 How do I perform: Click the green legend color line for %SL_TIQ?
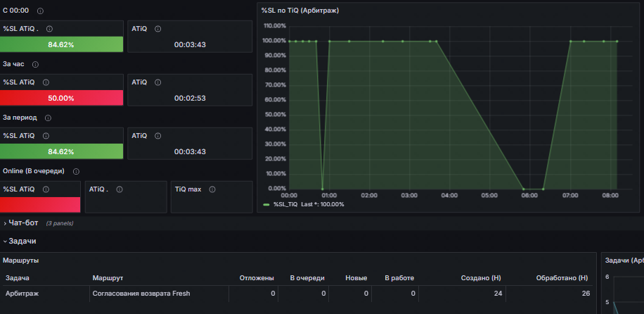[x=266, y=204]
